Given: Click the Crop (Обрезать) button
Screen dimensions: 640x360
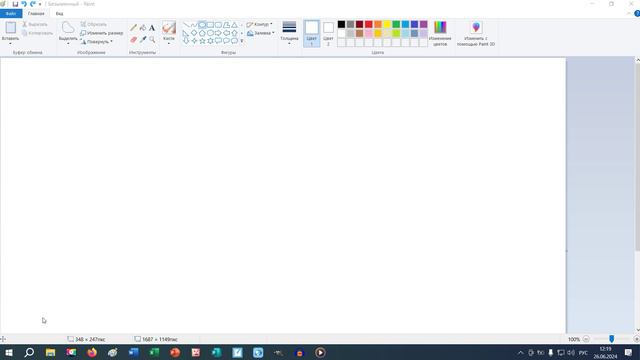Looking at the screenshot, I should point(93,24).
